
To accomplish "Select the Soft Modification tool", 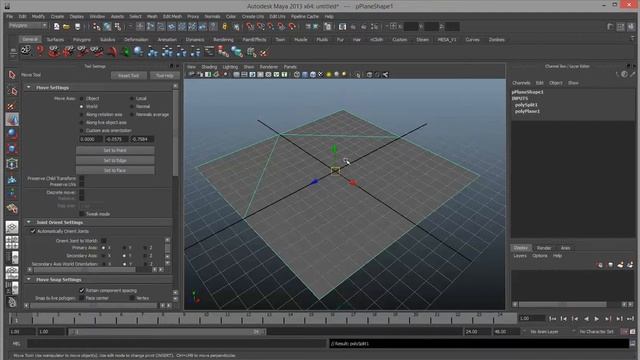I will coord(12,179).
